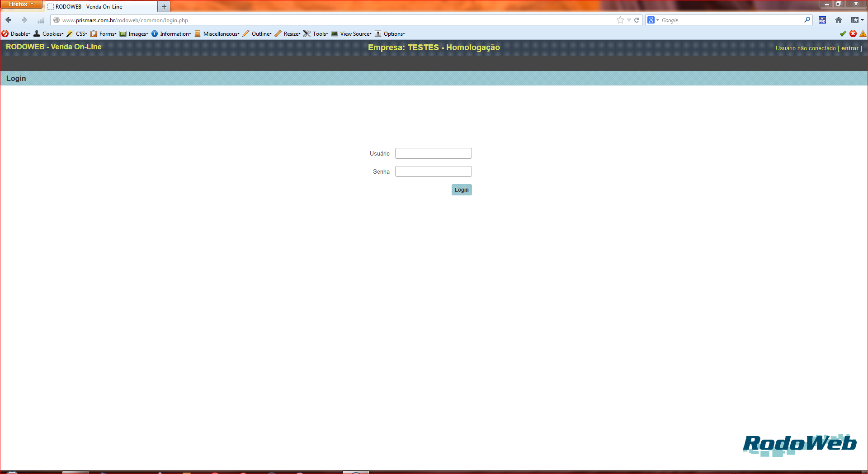Viewport: 868px width, 474px height.
Task: Click the yellow warning triangle icon
Action: [x=863, y=33]
